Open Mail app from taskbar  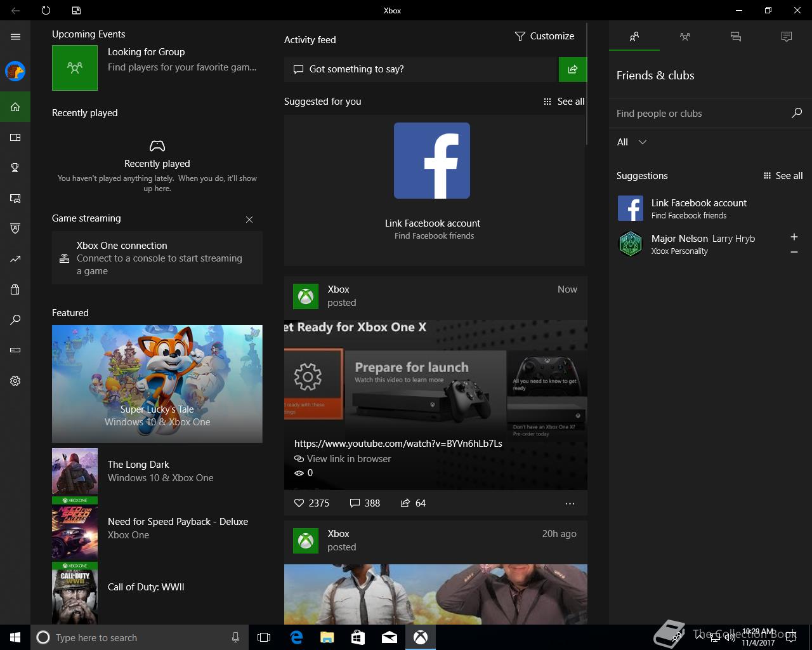coord(390,637)
